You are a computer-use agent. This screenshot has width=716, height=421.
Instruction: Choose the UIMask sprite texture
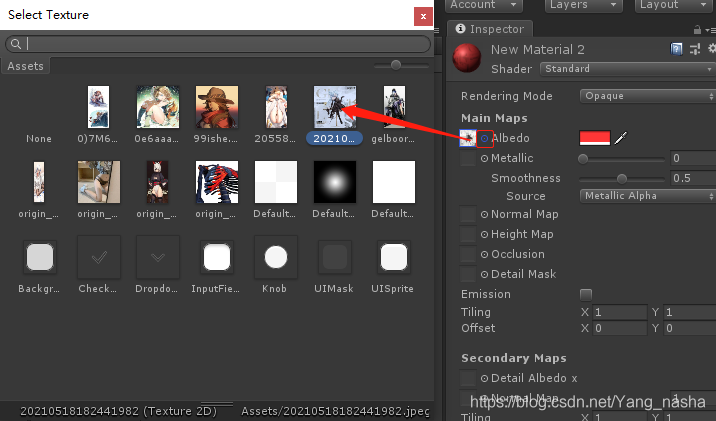click(335, 257)
